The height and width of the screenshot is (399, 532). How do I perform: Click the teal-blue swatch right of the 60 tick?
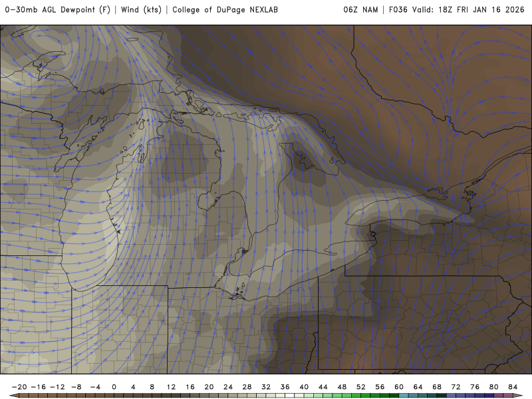pos(404,396)
